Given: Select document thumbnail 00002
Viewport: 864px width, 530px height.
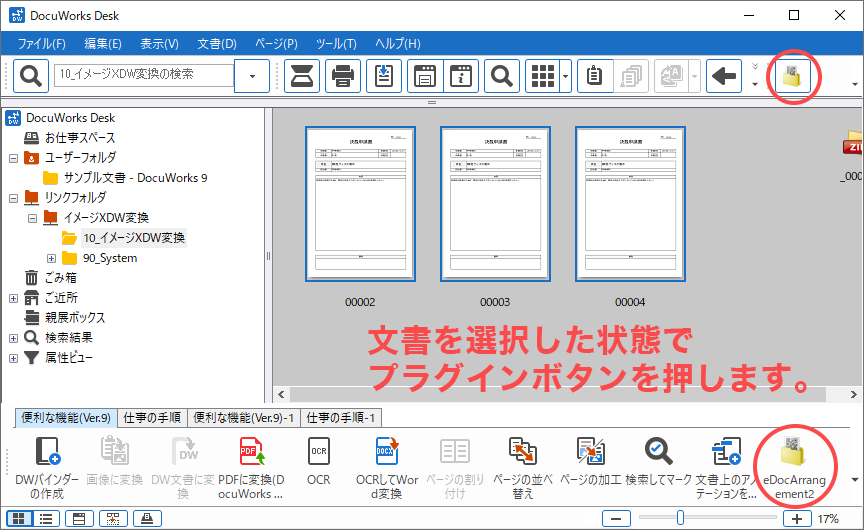Looking at the screenshot, I should point(360,204).
